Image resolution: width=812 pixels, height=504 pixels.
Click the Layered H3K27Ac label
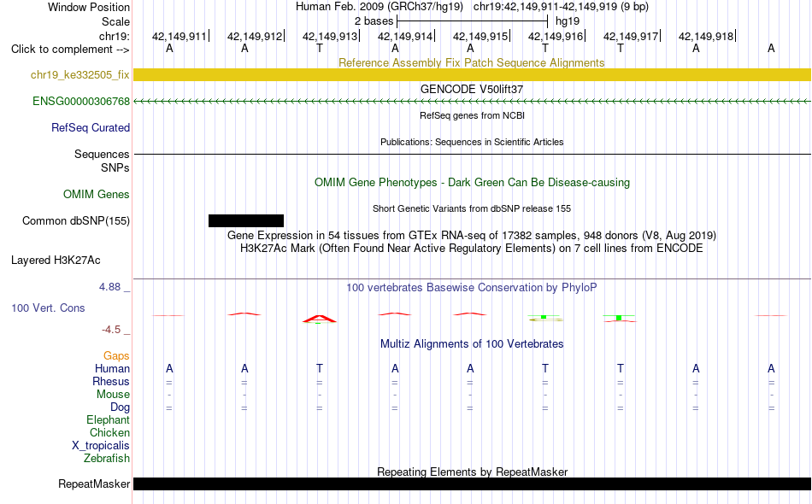coord(56,261)
